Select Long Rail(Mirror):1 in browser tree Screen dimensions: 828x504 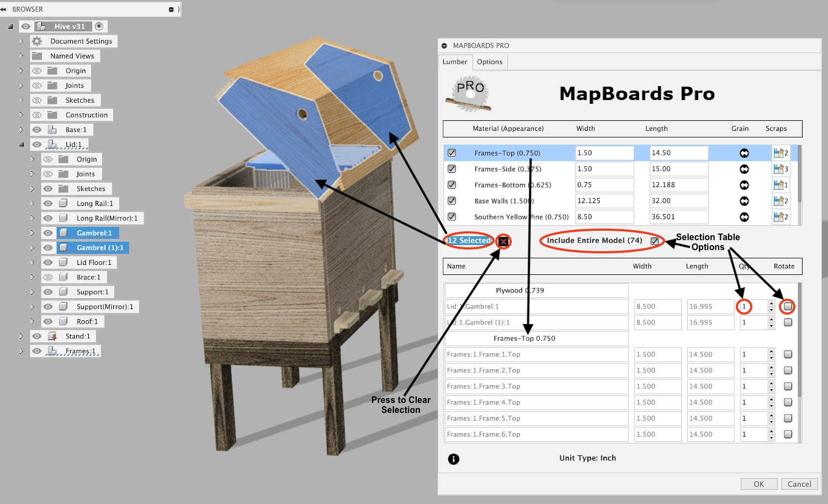(x=107, y=218)
